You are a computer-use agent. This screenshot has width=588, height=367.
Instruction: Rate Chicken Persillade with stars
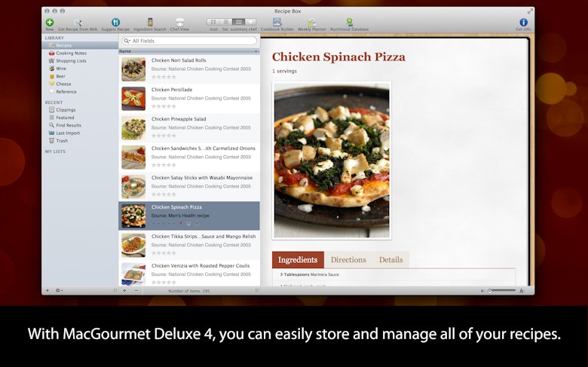click(164, 106)
